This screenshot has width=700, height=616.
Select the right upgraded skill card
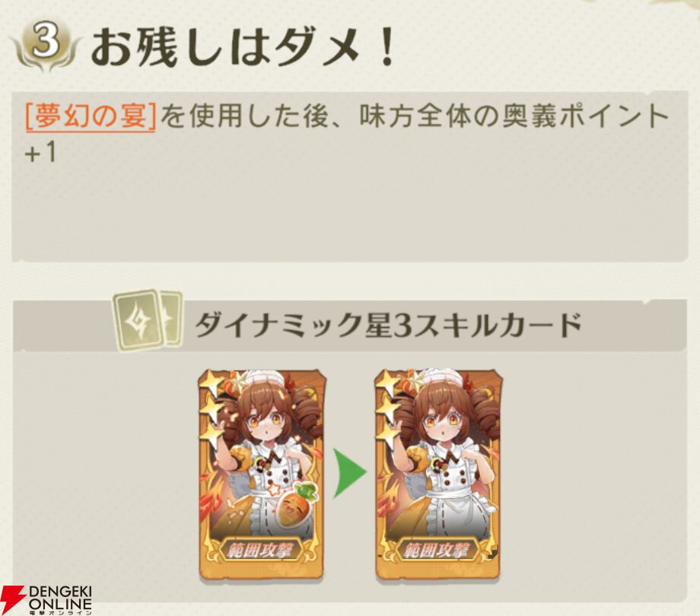(x=439, y=476)
